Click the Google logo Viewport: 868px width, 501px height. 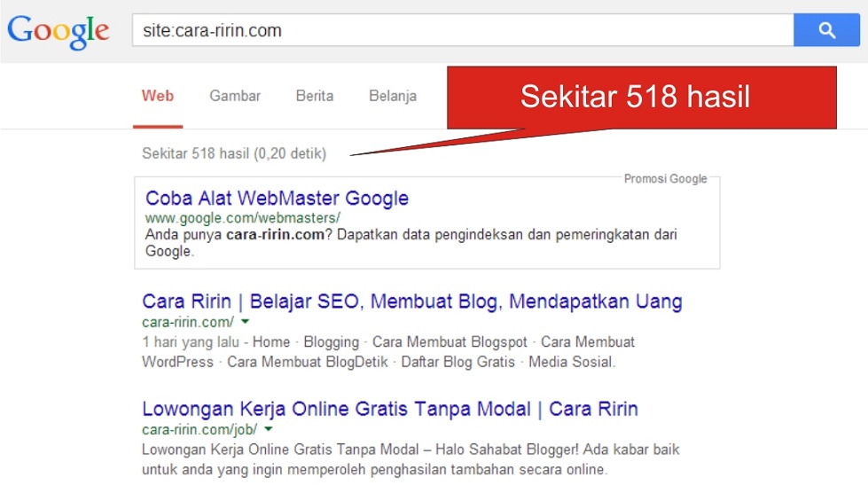click(x=59, y=32)
